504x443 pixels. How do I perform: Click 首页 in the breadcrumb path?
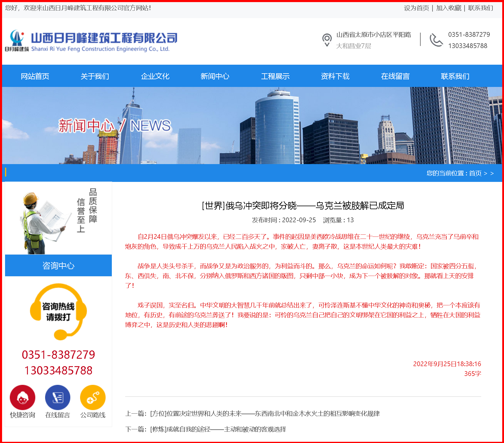pos(475,173)
